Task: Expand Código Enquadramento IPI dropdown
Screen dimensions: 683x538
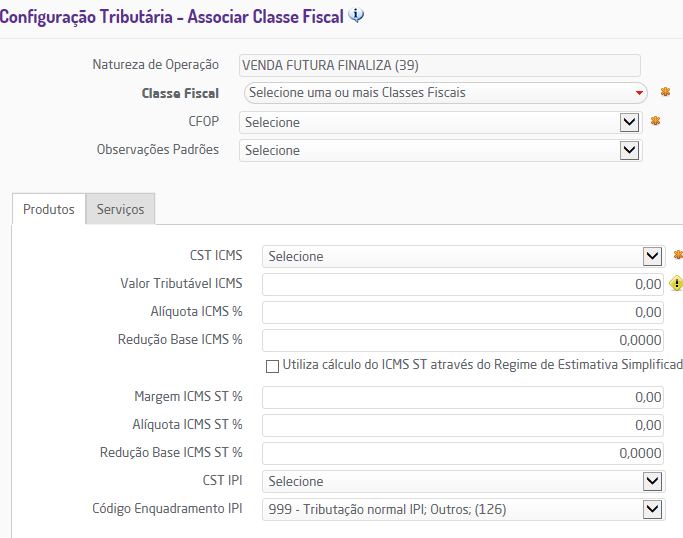Action: pos(652,509)
